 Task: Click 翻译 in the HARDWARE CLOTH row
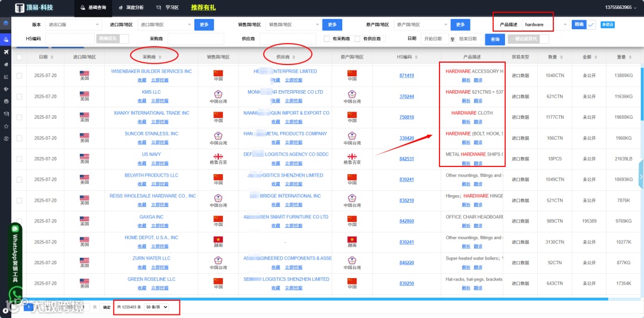pos(478,122)
